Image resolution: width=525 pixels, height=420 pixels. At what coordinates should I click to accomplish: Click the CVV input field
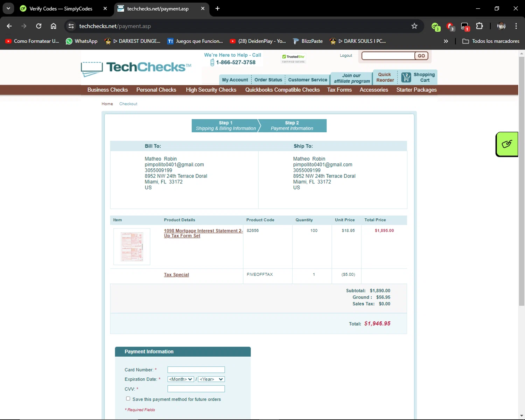tap(196, 388)
